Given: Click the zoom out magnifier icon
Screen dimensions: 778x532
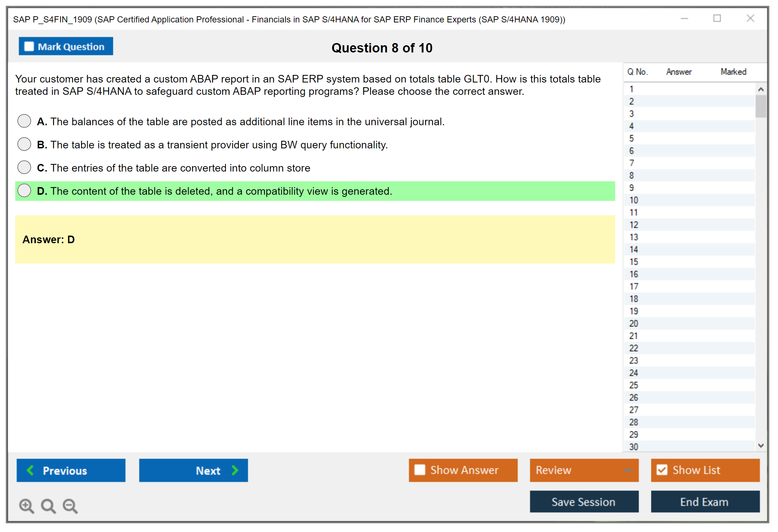Looking at the screenshot, I should coord(70,506).
